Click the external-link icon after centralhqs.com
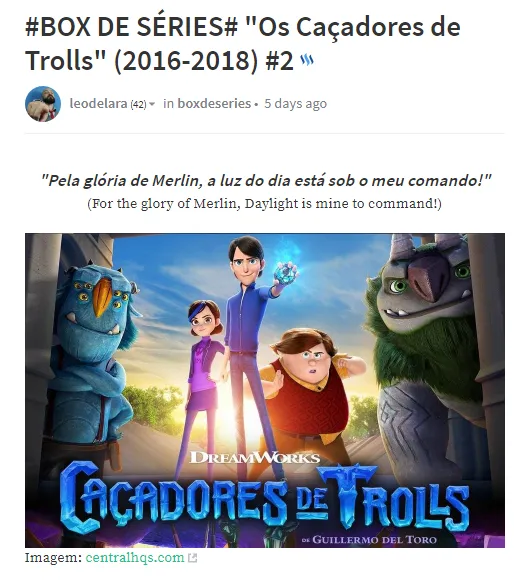 click(x=192, y=558)
